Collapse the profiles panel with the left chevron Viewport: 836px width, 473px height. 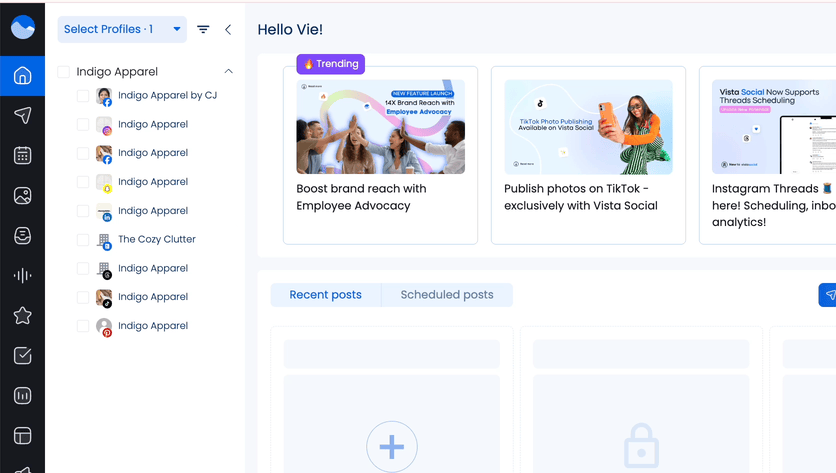point(228,29)
